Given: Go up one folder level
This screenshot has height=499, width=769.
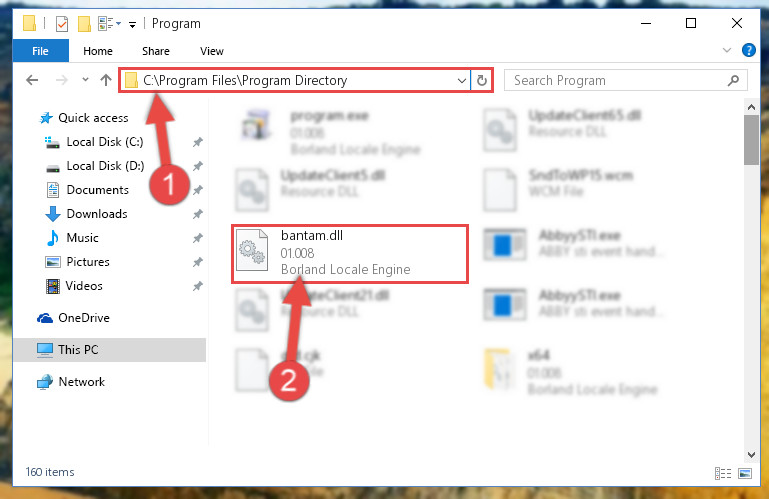Looking at the screenshot, I should (x=105, y=80).
